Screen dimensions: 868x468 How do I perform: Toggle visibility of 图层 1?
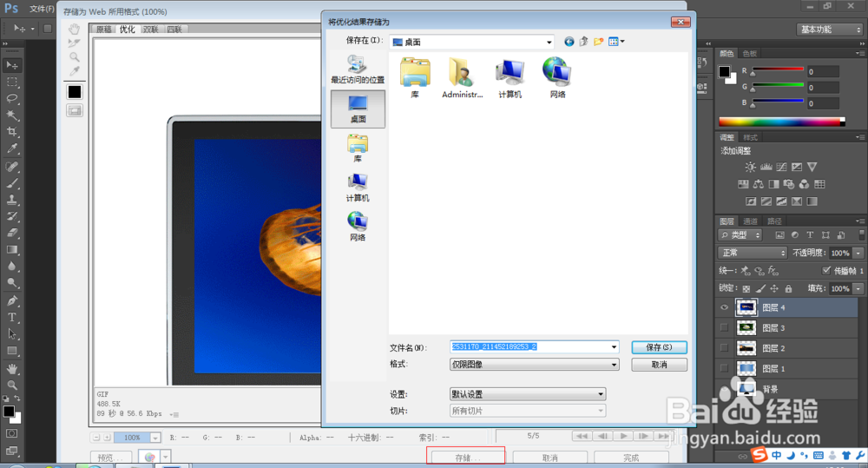click(x=724, y=368)
